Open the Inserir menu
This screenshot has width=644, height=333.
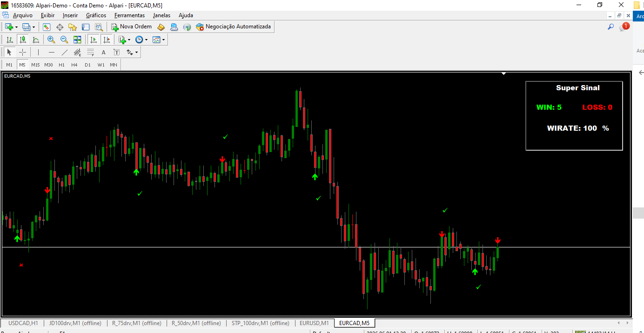pos(70,15)
